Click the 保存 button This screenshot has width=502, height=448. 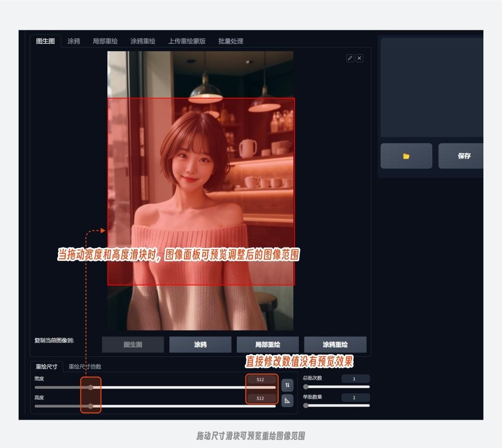click(x=461, y=156)
